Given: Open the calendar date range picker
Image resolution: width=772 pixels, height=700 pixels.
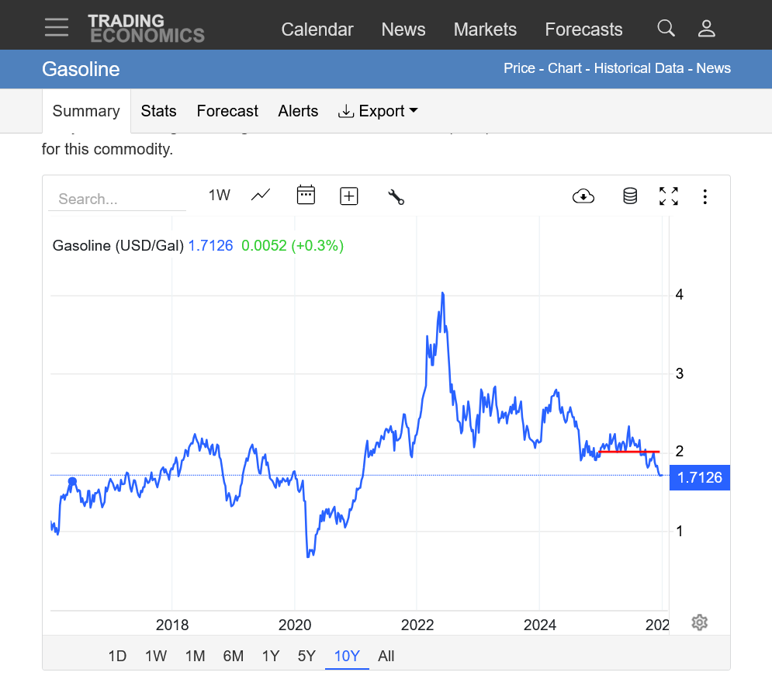Looking at the screenshot, I should tap(306, 196).
